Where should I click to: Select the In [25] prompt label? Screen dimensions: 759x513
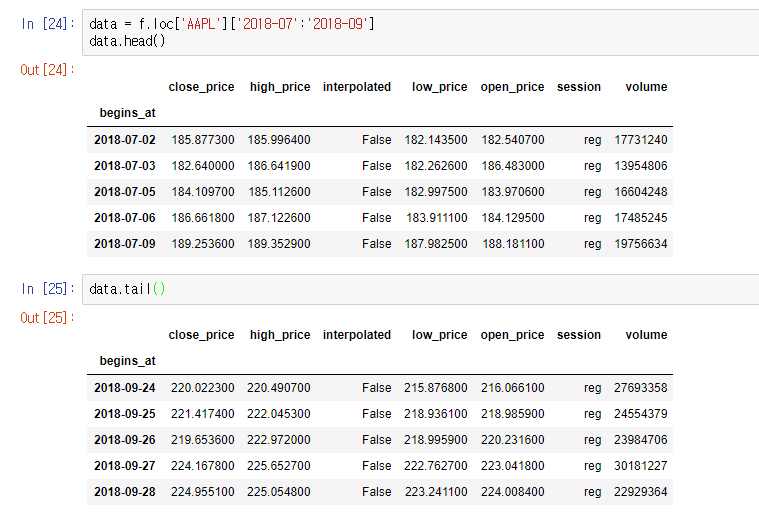(48, 289)
